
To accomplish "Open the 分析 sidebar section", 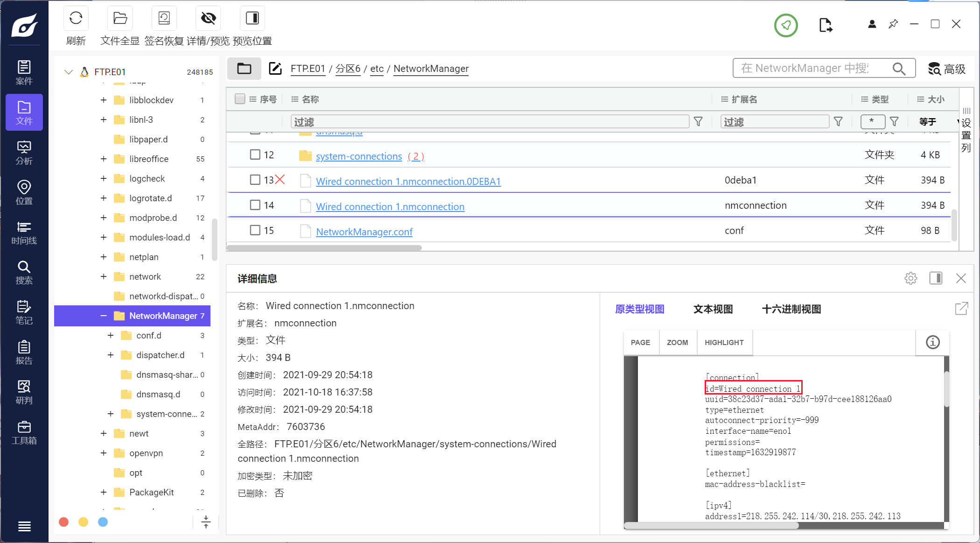I will (x=24, y=153).
